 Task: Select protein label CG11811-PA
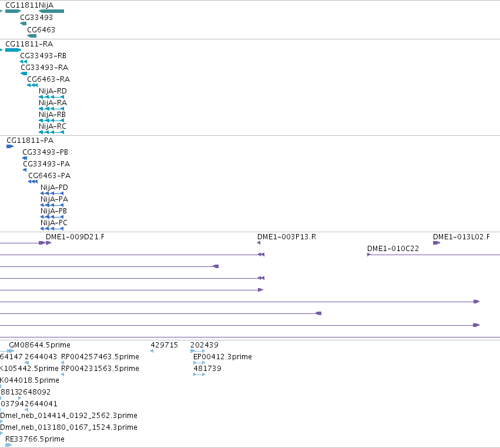click(x=30, y=141)
